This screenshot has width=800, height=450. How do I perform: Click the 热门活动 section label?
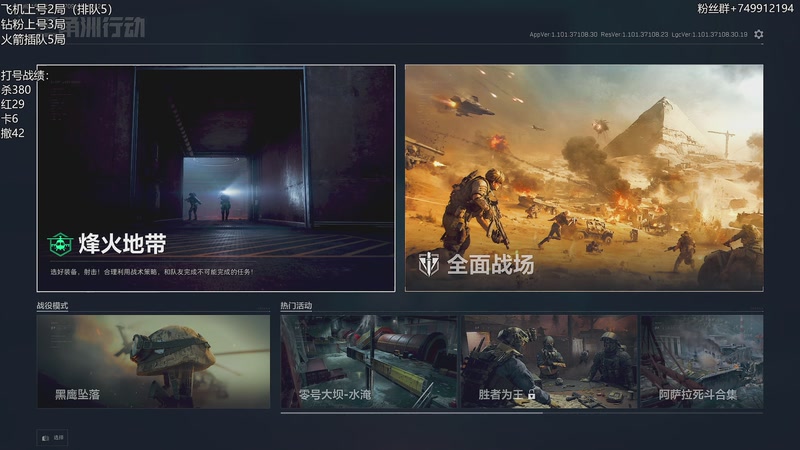296,306
